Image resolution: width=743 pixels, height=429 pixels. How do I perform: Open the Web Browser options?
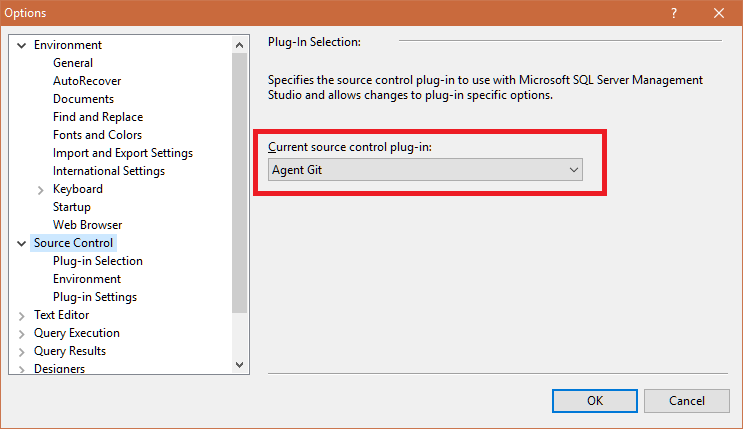(x=87, y=225)
